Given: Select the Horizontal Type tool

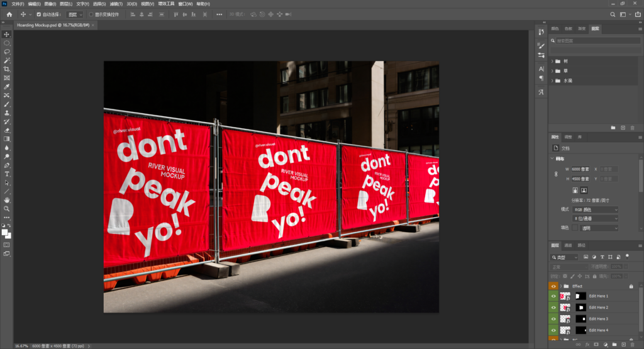Looking at the screenshot, I should pyautogui.click(x=6, y=174).
